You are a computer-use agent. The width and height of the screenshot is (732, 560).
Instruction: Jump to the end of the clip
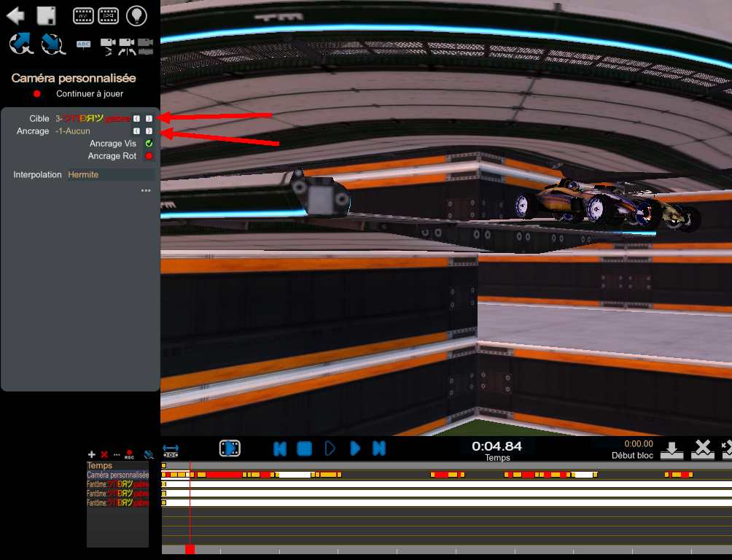379,449
